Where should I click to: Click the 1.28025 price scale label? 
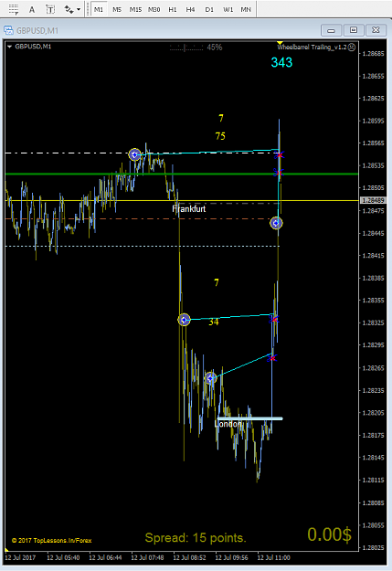(373, 547)
